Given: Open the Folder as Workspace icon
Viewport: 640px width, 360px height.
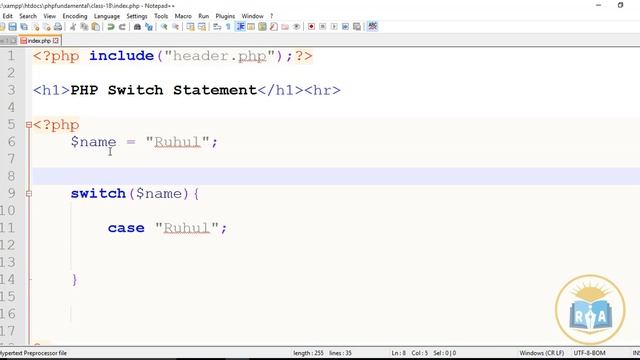Looking at the screenshot, I should coord(285,27).
